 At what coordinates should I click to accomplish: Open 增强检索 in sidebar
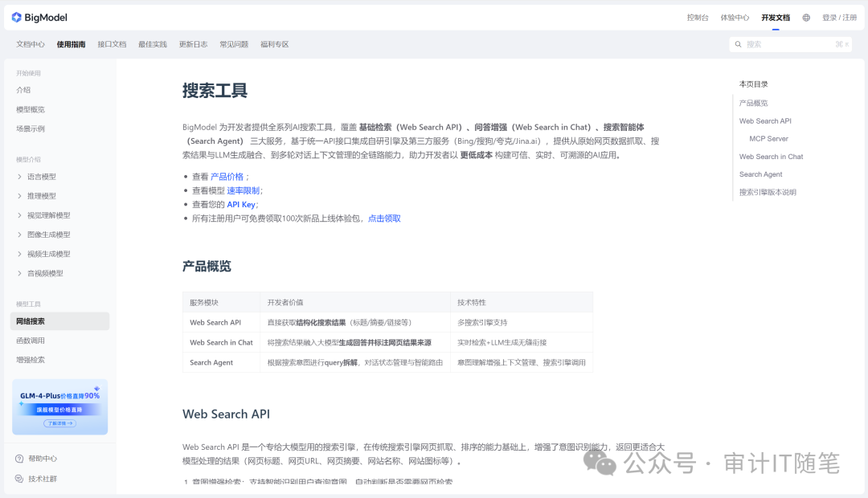(31, 360)
